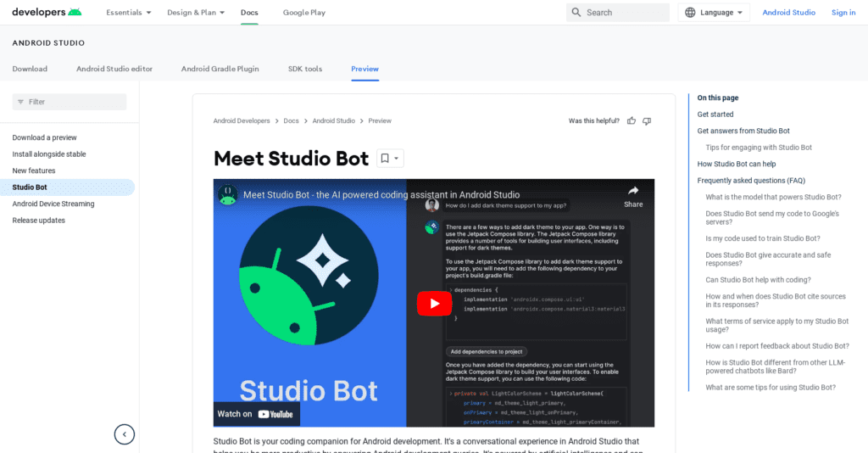868x453 pixels.
Task: Click Android Developers breadcrumb link
Action: tap(242, 120)
